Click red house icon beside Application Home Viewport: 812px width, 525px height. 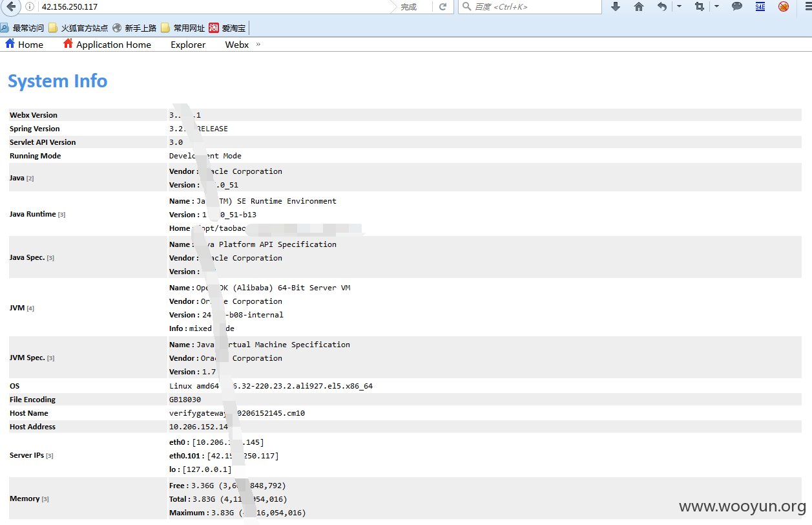pyautogui.click(x=68, y=43)
